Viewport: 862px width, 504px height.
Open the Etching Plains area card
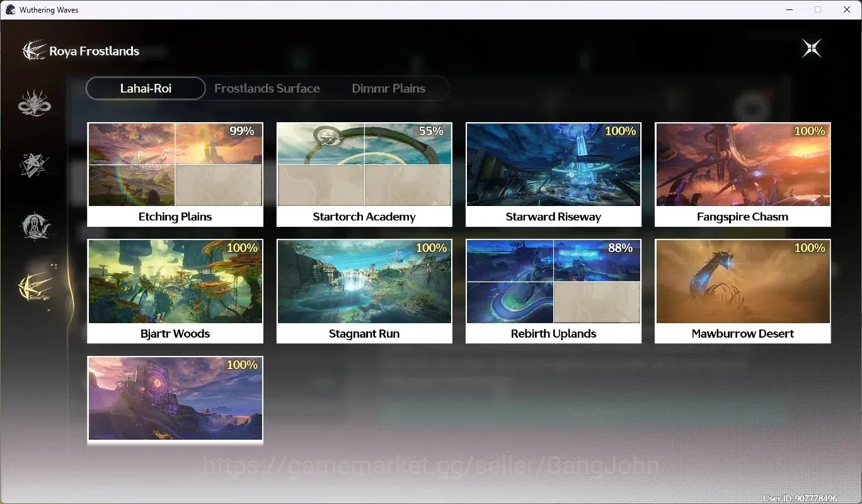(175, 175)
